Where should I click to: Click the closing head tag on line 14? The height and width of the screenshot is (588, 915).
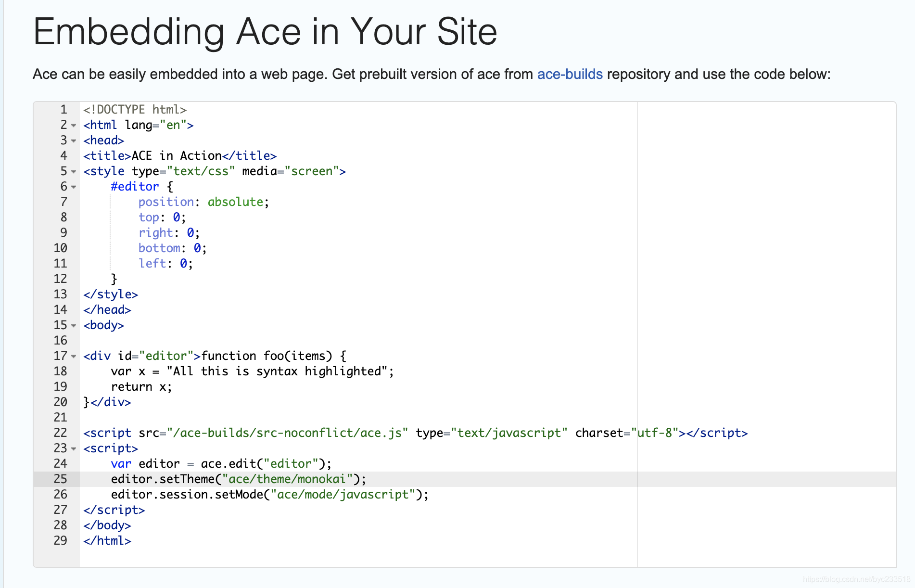107,310
